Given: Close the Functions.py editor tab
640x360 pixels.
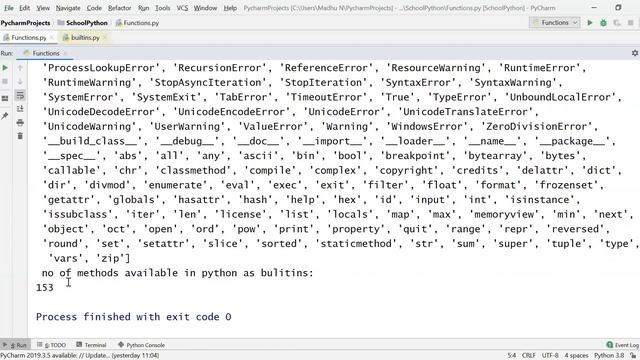Looking at the screenshot, I should (x=52, y=38).
